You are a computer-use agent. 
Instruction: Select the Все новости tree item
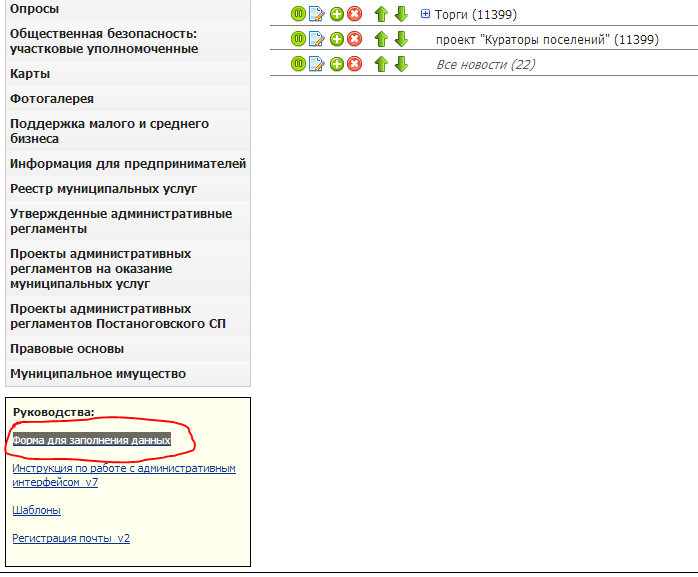(x=485, y=64)
